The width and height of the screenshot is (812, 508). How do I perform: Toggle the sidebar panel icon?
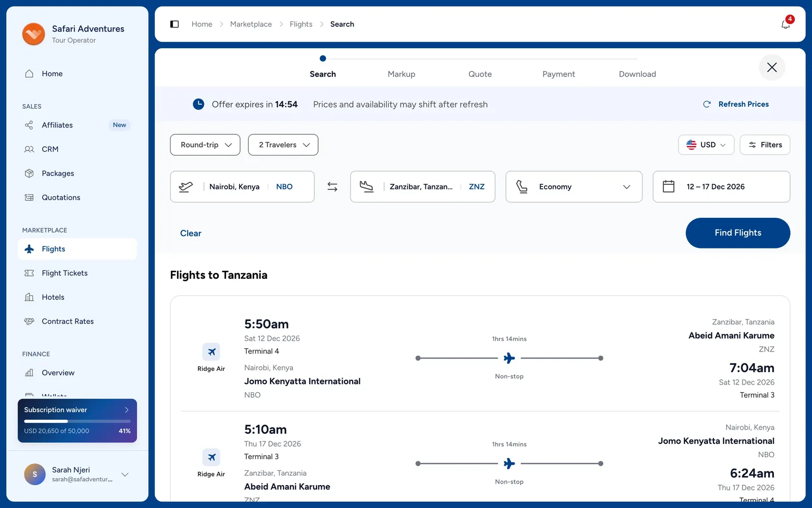coord(175,24)
